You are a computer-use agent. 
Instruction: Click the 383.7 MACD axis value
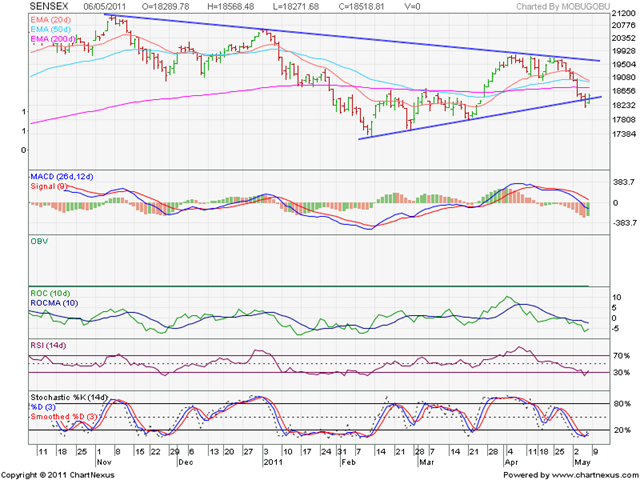point(623,182)
